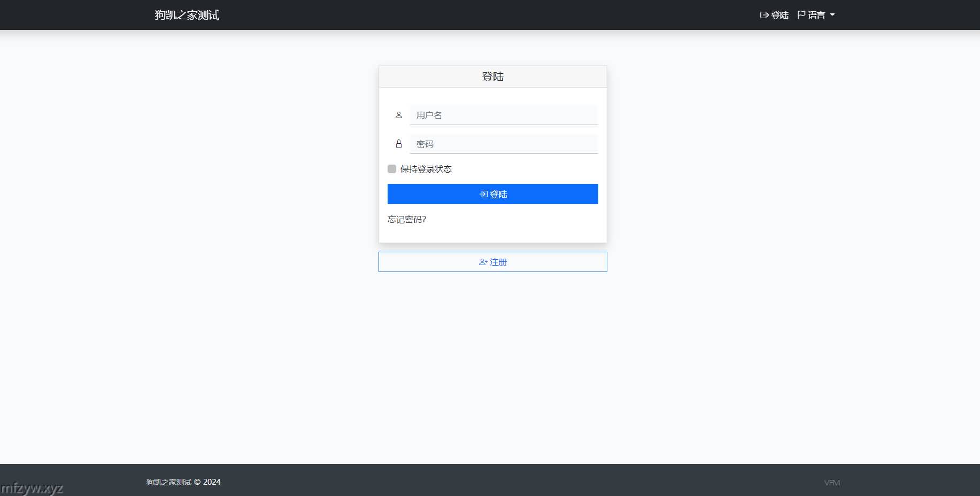980x496 pixels.
Task: Click the sign-in arrow icon in navbar
Action: pyautogui.click(x=764, y=15)
